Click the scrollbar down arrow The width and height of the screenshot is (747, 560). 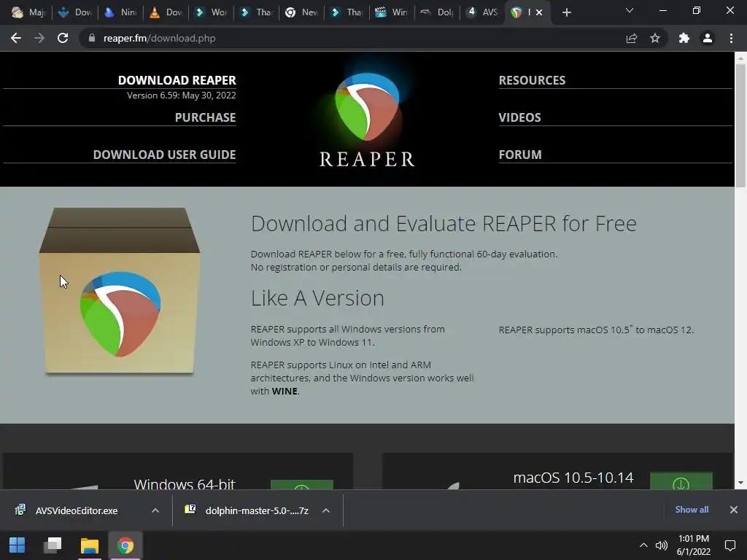pyautogui.click(x=740, y=483)
